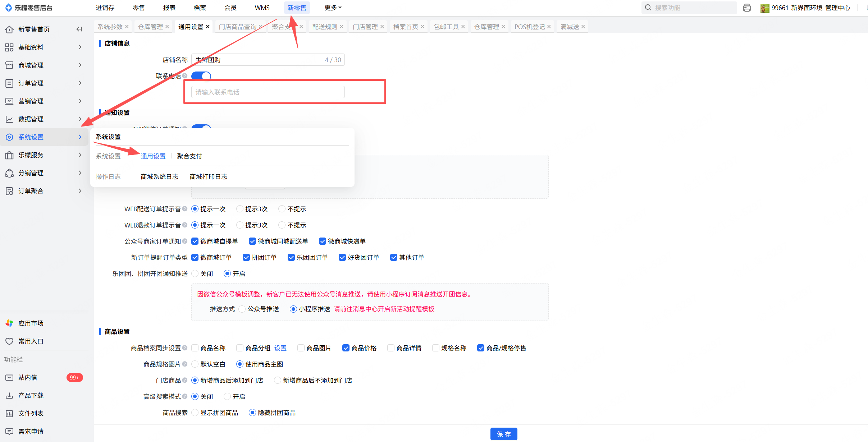
Task: Open 常用入口 heart icon
Action: pos(9,341)
